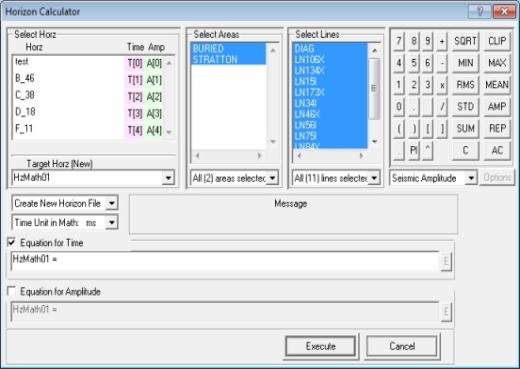
Task: Select T[0] time for test horizon
Action: pyautogui.click(x=135, y=63)
